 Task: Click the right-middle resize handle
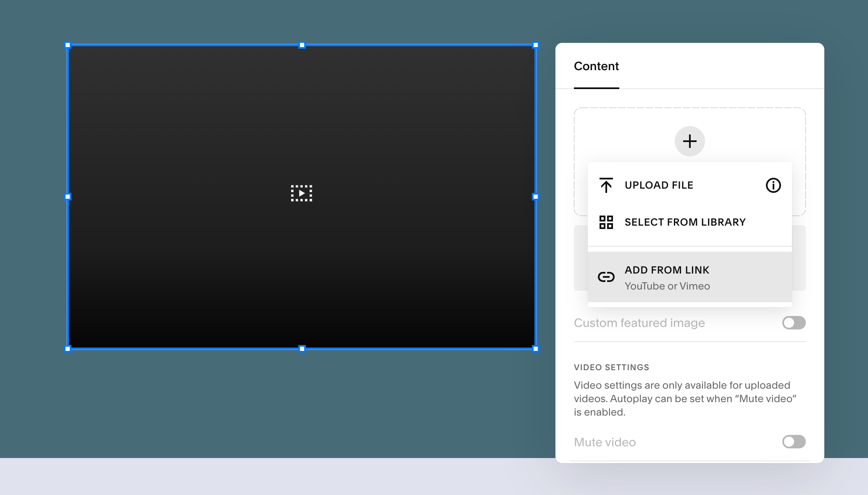[535, 197]
